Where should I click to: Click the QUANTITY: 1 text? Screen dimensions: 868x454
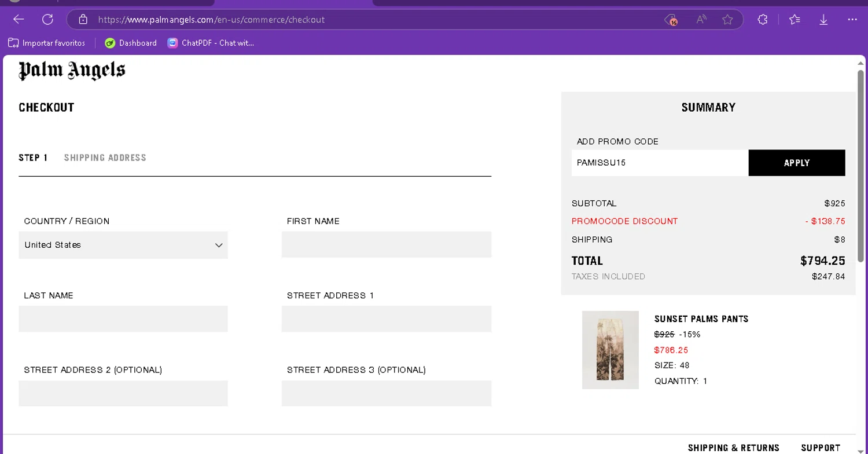[x=681, y=381]
